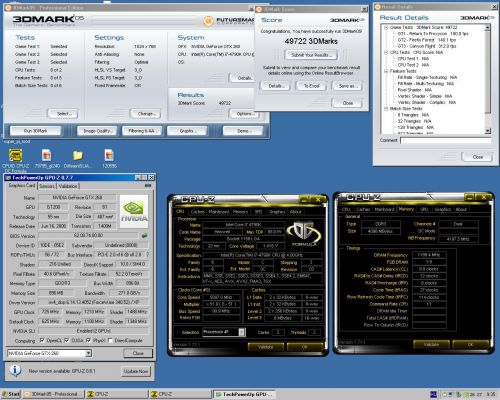The image size is (500, 400).
Task: Select the GT2 - Firefly Forest result row
Action: coord(427,40)
